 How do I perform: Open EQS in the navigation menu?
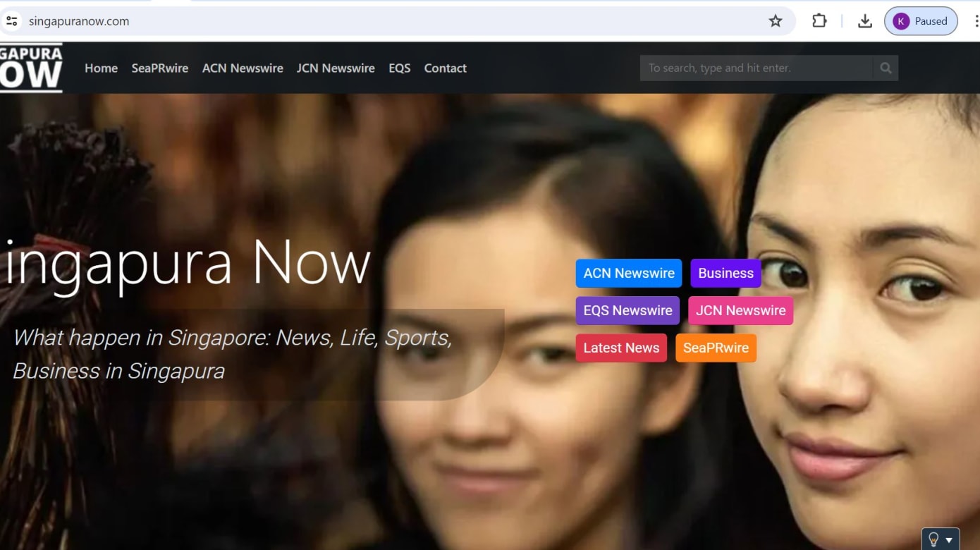pos(399,68)
